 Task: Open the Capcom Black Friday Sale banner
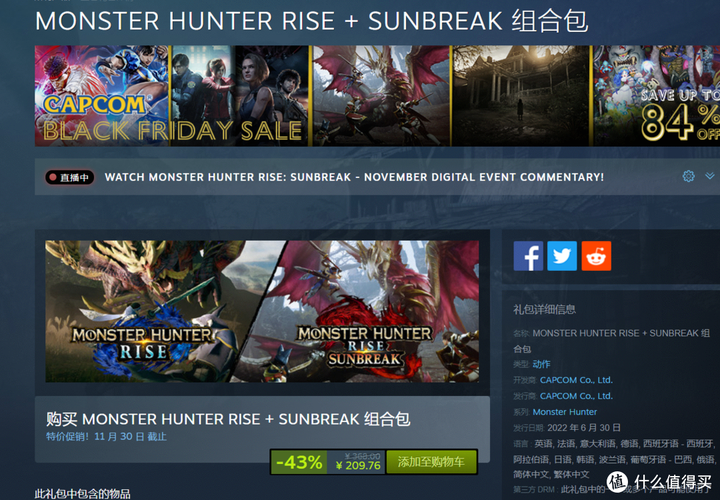[x=101, y=96]
